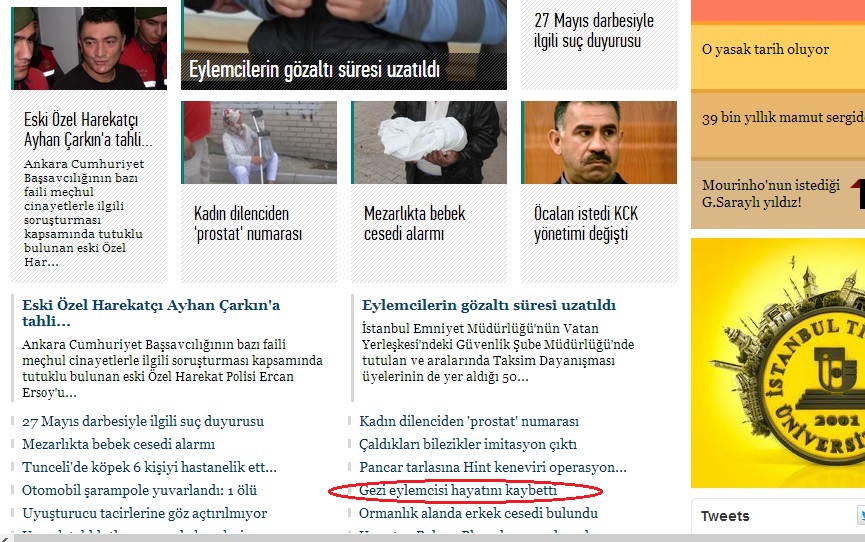
Task: Open the 'Tunceli'de köpek 6 kişiyi hastanelik ett…' link
Action: 149,467
